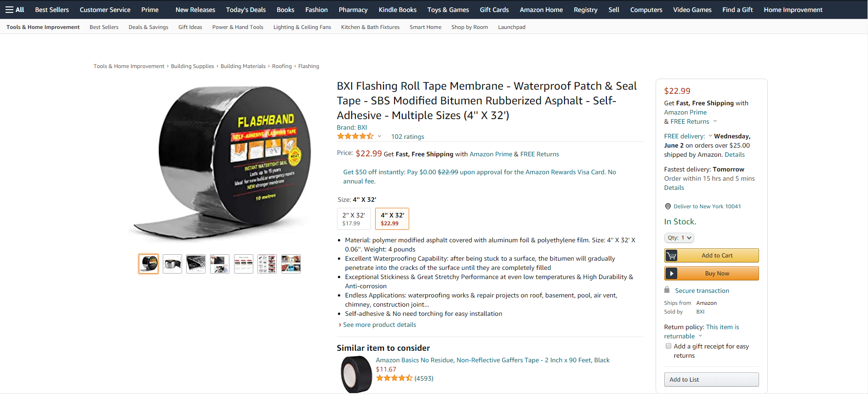Viewport: 868px width, 394px height.
Task: Click the location pin beside Deliver to New York
Action: [668, 206]
